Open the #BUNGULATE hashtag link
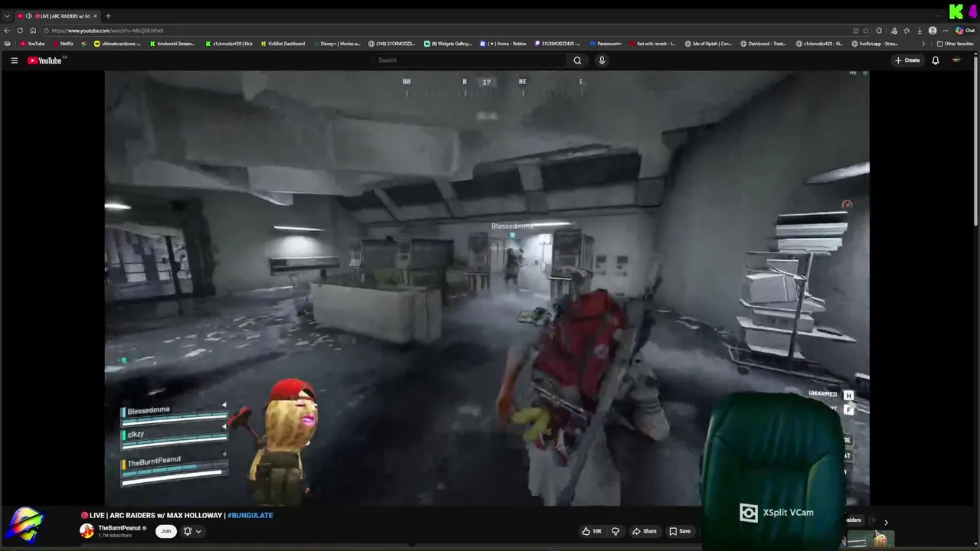Screen dimensions: 980x551 point(250,516)
